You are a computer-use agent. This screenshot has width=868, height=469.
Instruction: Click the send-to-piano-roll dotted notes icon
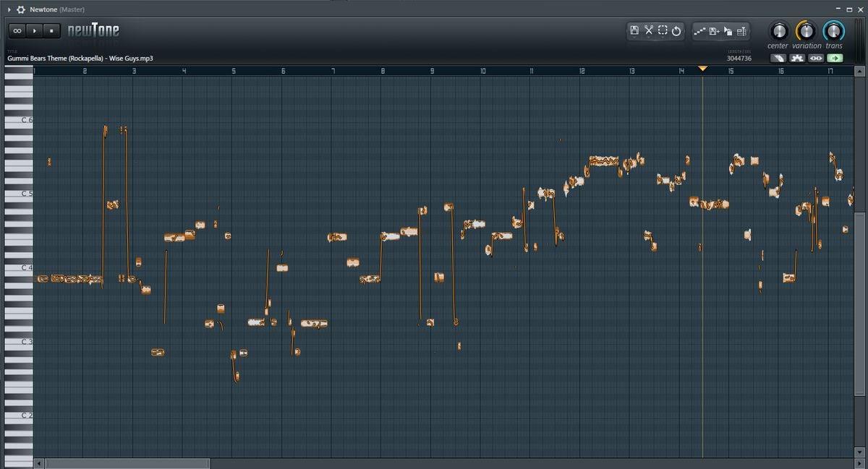point(699,31)
